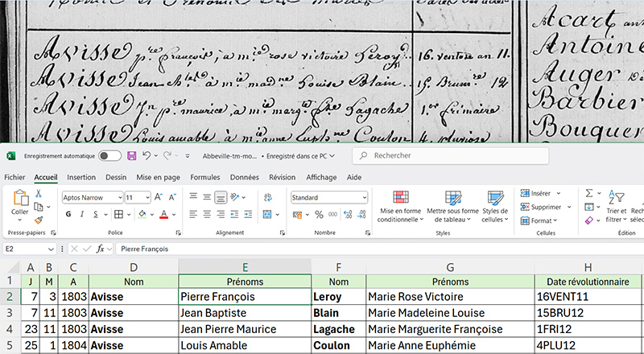
Task: Expand the Name Box E2 dropdown
Action: click(51, 249)
